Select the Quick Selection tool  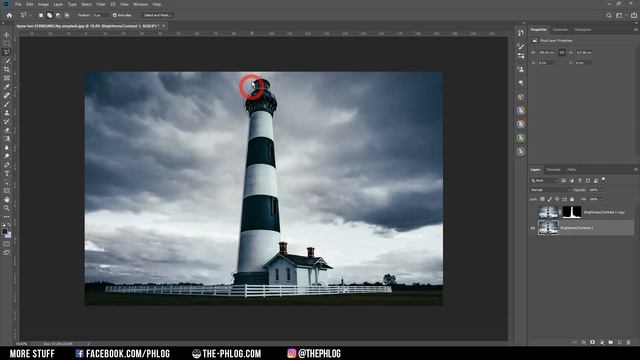7,61
